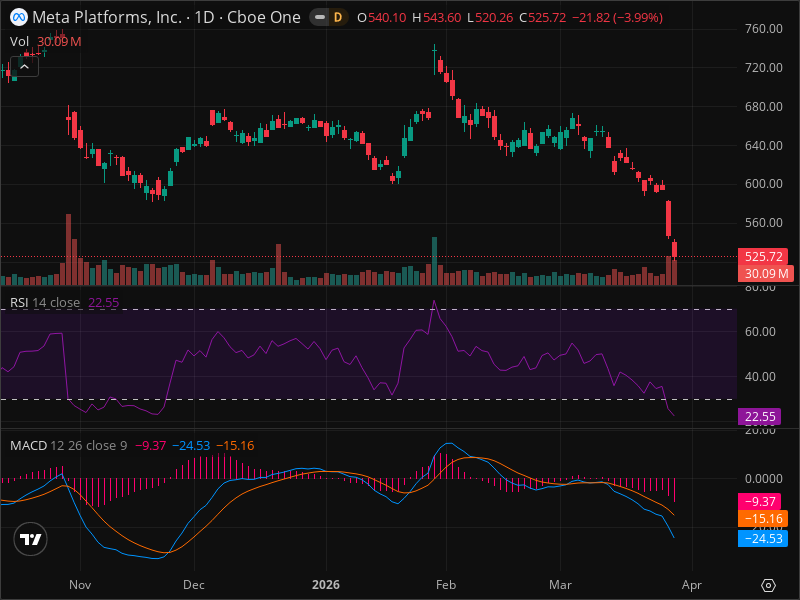Click the Feb date label on time axis

coord(446,585)
